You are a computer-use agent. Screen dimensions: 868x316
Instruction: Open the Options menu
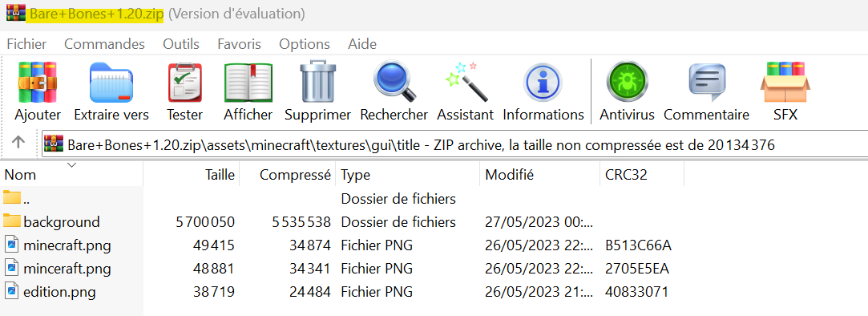pos(305,44)
